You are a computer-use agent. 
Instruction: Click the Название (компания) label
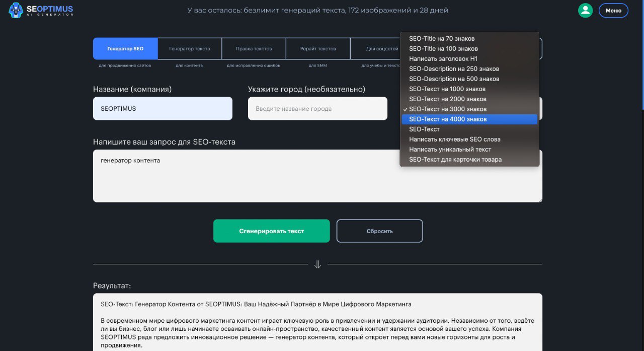click(x=132, y=89)
